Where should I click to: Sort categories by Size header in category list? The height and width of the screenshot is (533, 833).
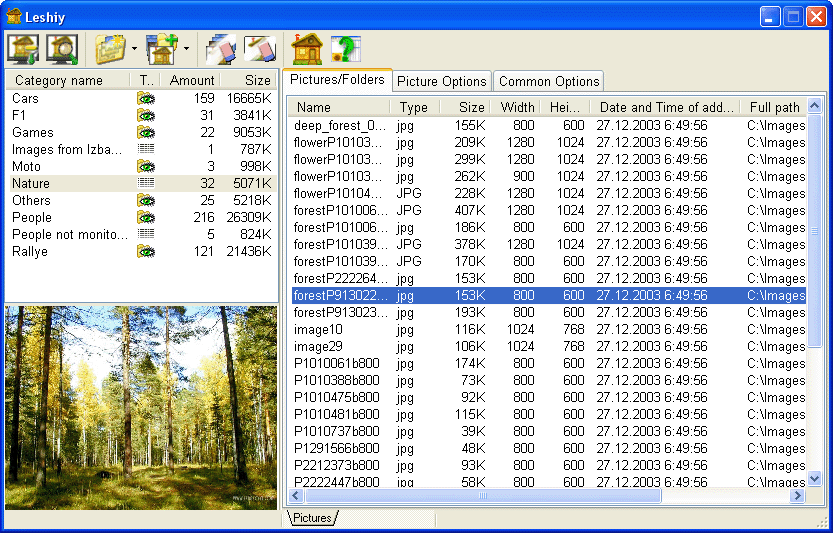click(x=249, y=80)
